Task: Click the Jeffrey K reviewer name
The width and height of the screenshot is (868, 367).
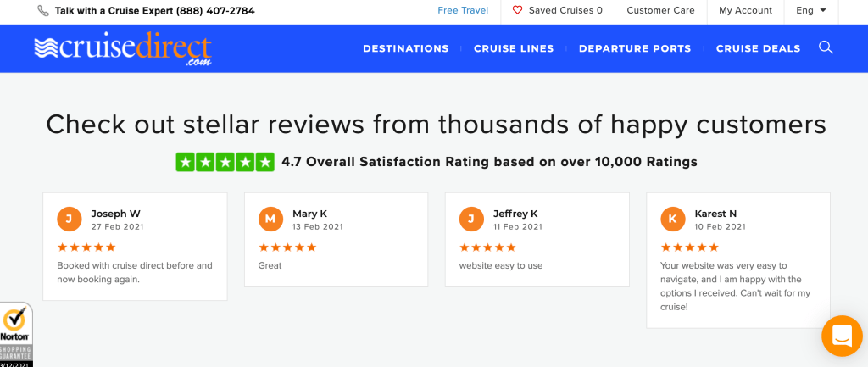Action: tap(515, 214)
